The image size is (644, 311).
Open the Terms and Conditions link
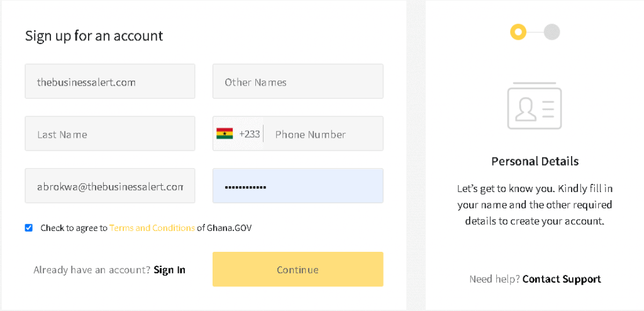pos(152,228)
